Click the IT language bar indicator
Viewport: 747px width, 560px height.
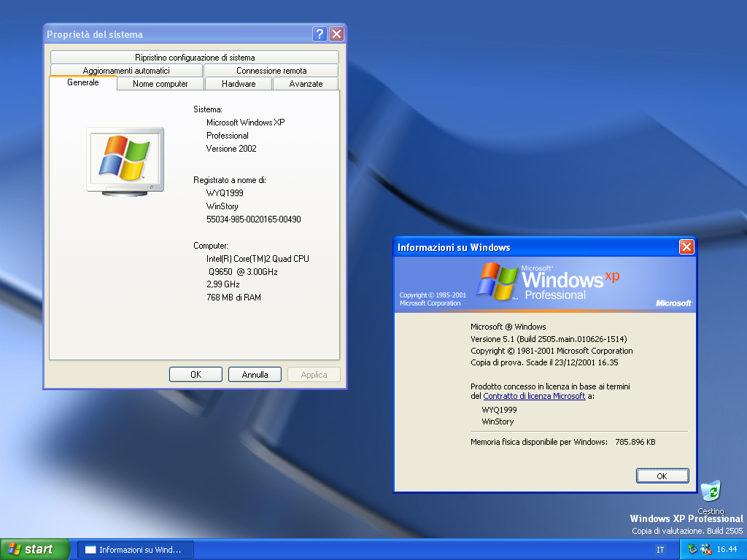(x=660, y=550)
